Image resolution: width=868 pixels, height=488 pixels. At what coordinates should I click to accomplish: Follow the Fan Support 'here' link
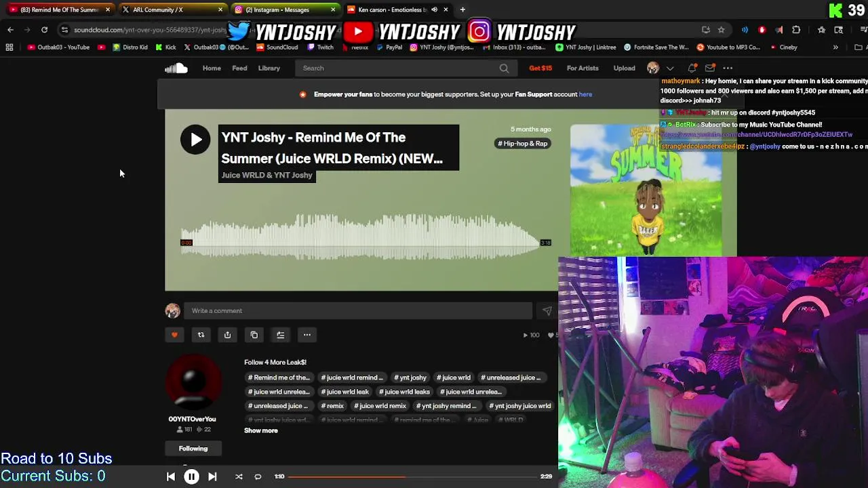coord(585,94)
